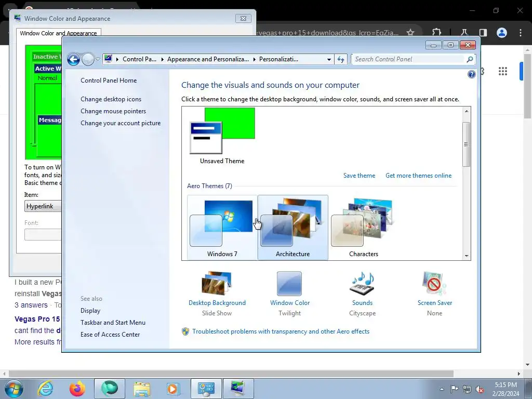Close the Window Color and Appearance dialog
The image size is (532, 399).
click(243, 18)
